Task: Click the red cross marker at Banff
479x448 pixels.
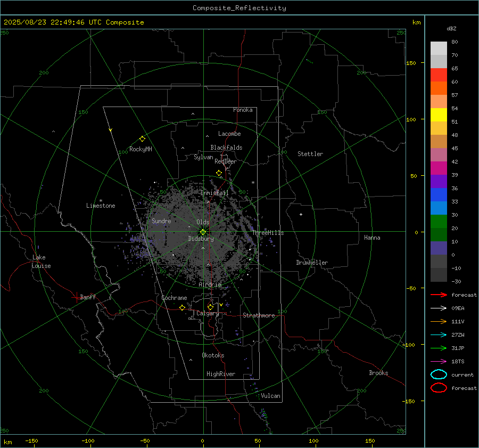Action: (76, 297)
